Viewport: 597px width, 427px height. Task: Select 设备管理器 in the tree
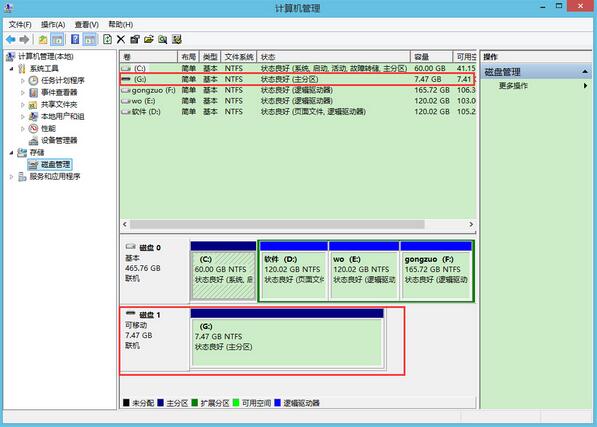click(59, 140)
